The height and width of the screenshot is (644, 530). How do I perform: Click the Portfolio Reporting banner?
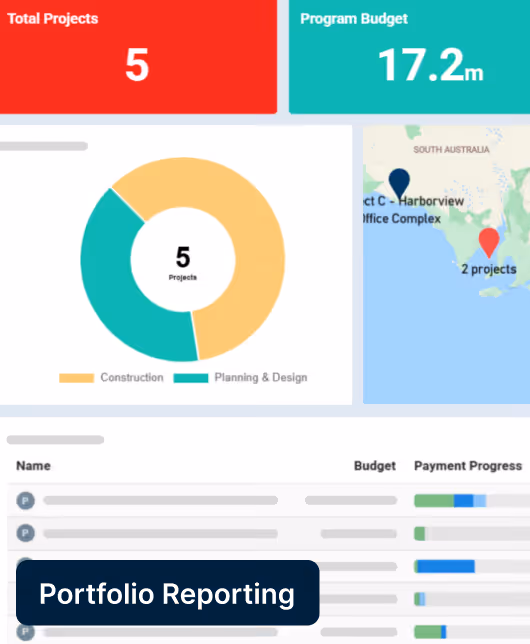(168, 593)
